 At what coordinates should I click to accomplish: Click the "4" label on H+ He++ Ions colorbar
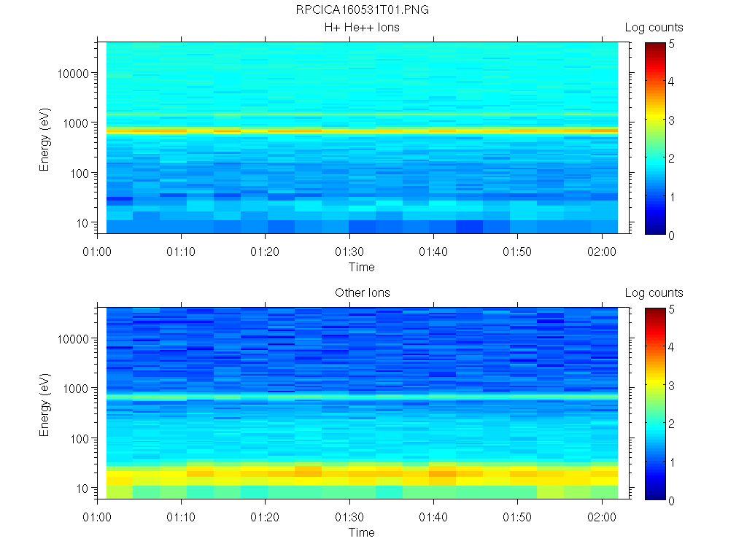coord(672,82)
